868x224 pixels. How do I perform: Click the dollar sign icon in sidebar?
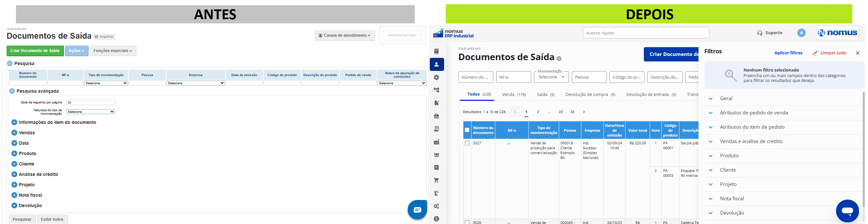tap(436, 219)
